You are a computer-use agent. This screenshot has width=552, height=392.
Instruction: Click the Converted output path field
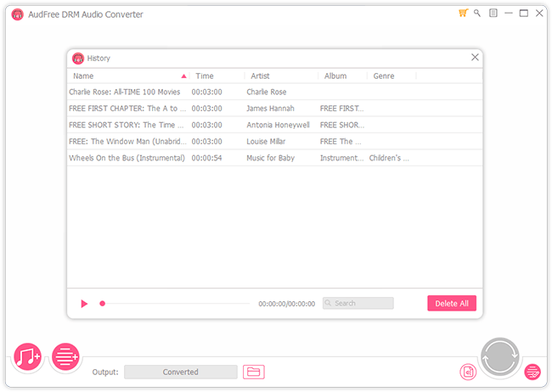tap(181, 372)
